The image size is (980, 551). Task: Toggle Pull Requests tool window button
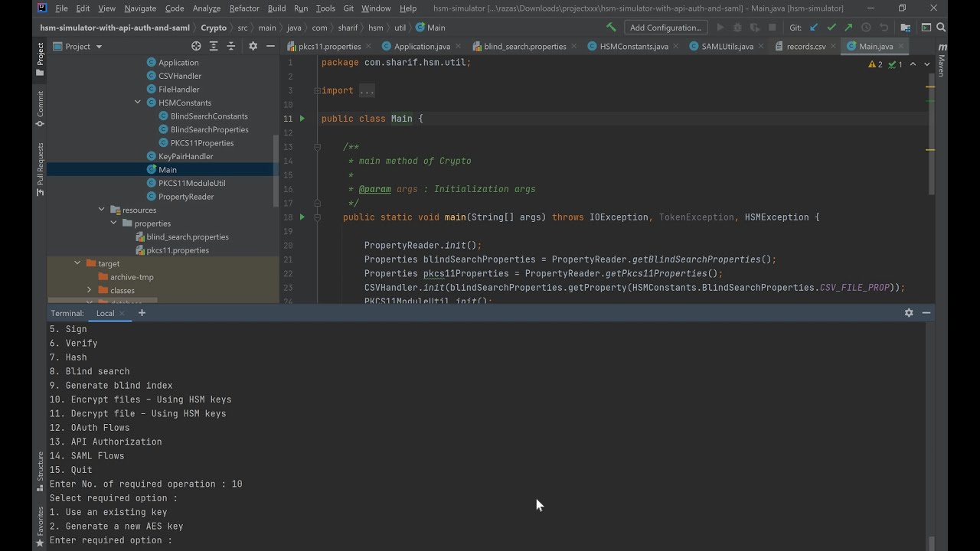click(40, 169)
